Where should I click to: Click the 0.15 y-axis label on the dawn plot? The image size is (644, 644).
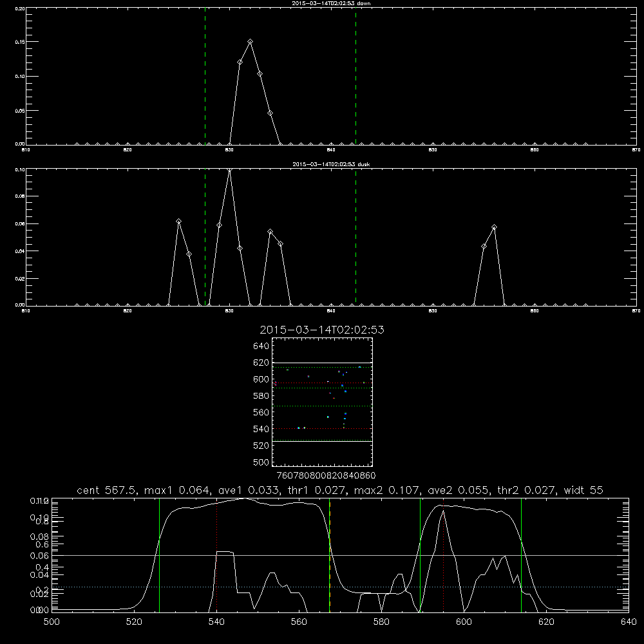coord(20,42)
